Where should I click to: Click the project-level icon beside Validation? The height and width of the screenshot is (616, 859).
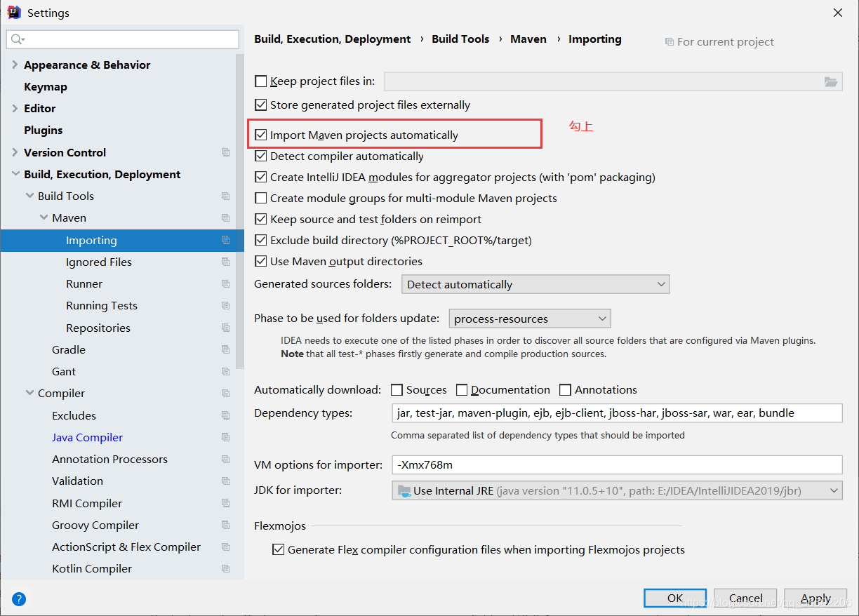coord(225,481)
